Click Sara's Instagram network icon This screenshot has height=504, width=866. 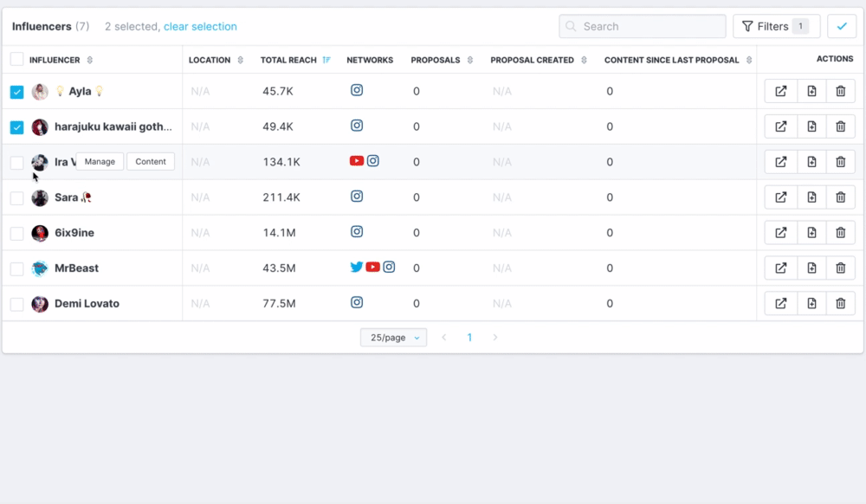point(357,196)
